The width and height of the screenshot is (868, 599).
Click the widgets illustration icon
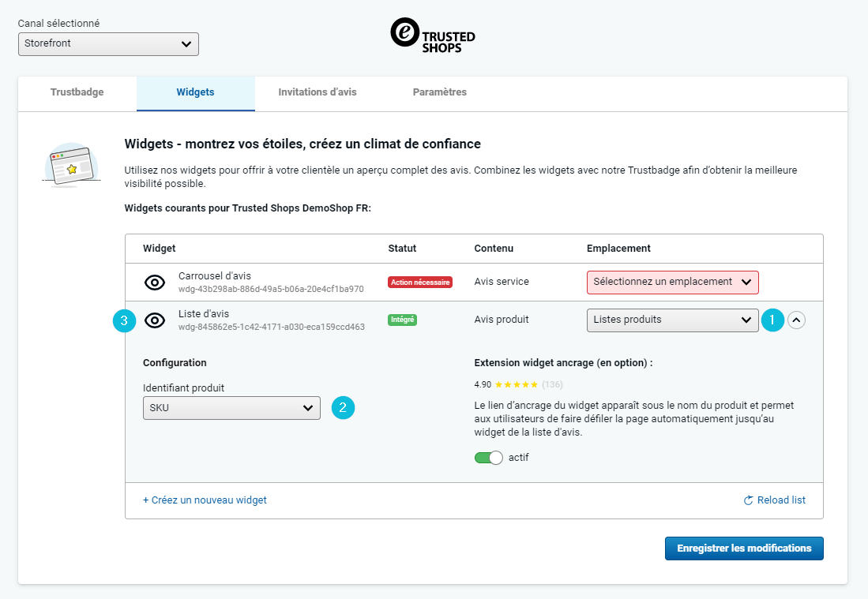(70, 165)
